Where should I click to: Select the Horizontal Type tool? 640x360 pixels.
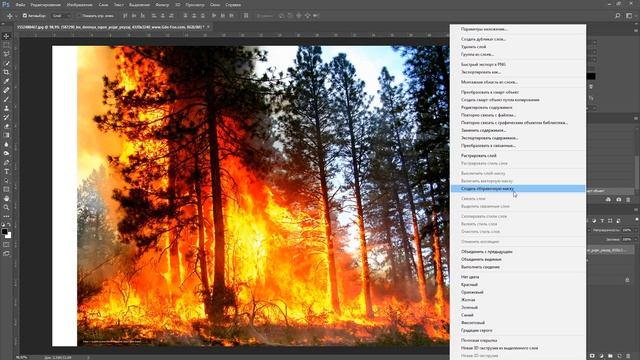(x=6, y=171)
